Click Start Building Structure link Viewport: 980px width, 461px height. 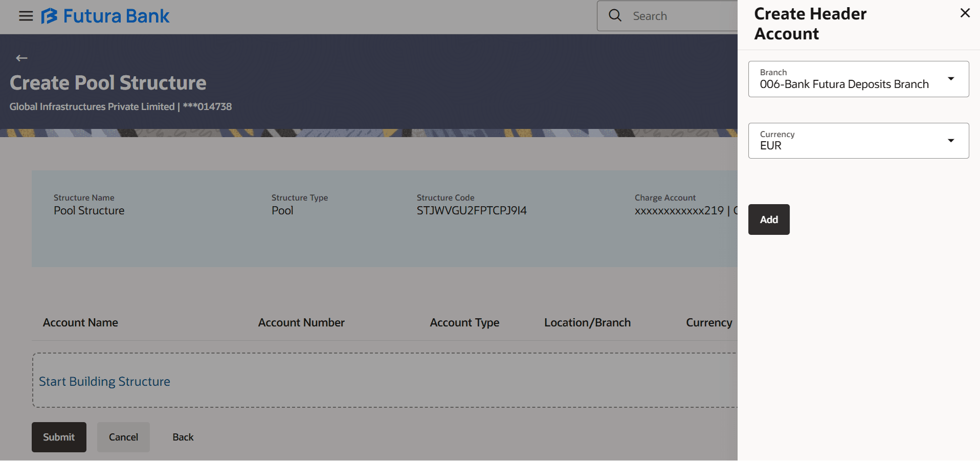(104, 381)
